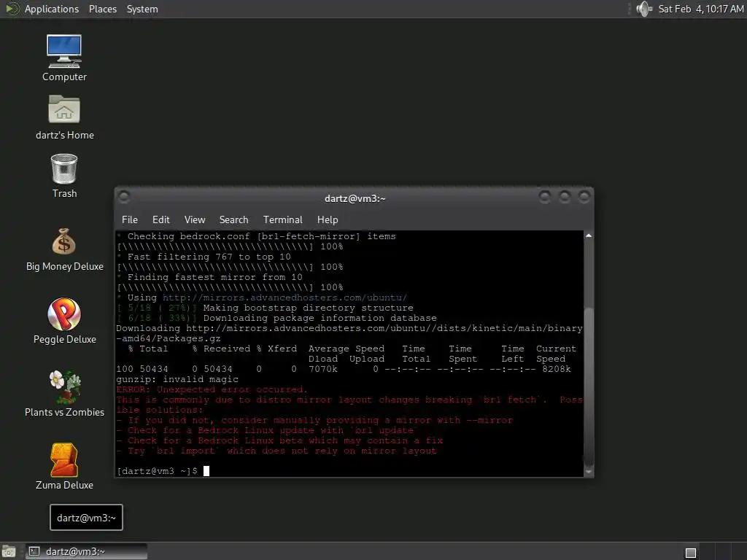Click the 'Try brl import' suggestion line

tap(276, 451)
